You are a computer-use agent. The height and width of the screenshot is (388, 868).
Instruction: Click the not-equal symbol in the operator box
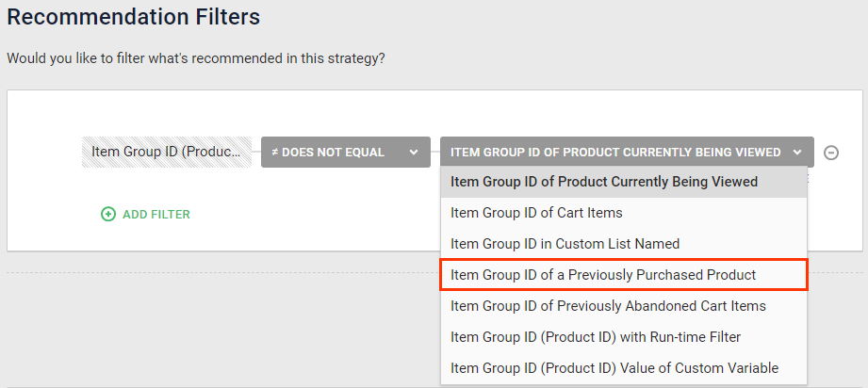(274, 153)
